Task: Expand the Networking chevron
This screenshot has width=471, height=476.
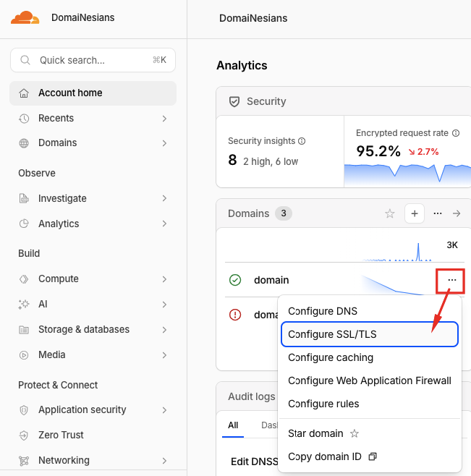Action: pyautogui.click(x=164, y=461)
